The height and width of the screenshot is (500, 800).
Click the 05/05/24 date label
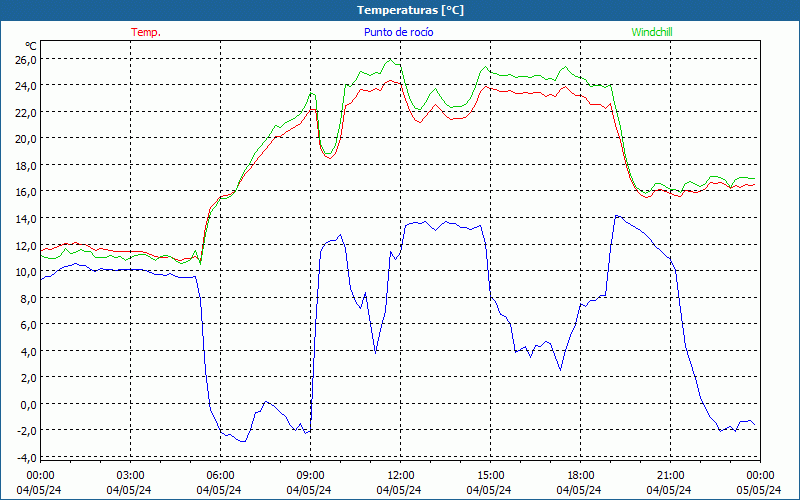759,490
